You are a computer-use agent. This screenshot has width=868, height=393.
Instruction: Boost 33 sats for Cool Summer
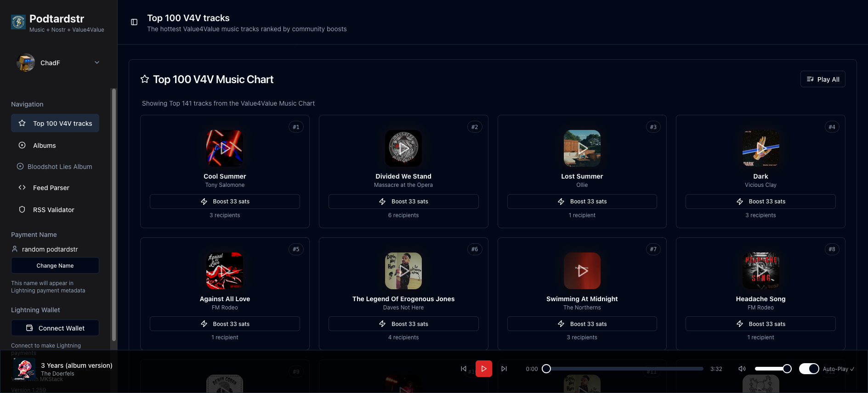[225, 202]
